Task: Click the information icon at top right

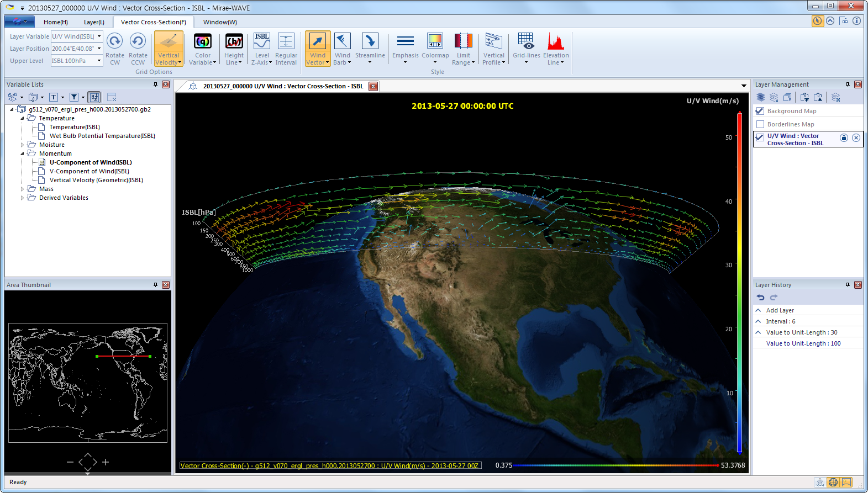Action: click(856, 21)
